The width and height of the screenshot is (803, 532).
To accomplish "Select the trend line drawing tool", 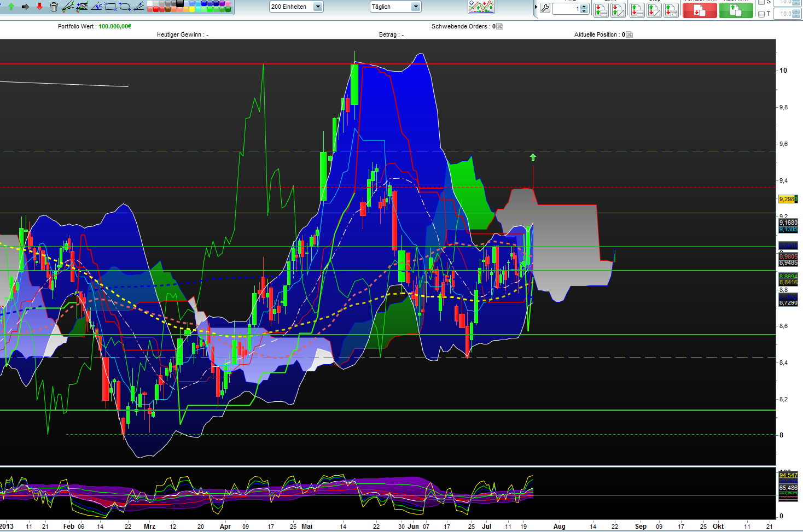I will point(68,7).
